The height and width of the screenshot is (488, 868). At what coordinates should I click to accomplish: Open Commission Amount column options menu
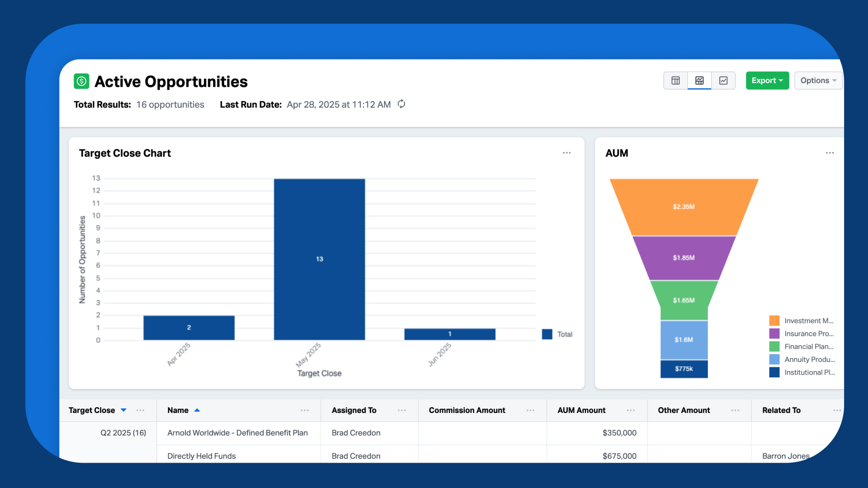tap(530, 410)
